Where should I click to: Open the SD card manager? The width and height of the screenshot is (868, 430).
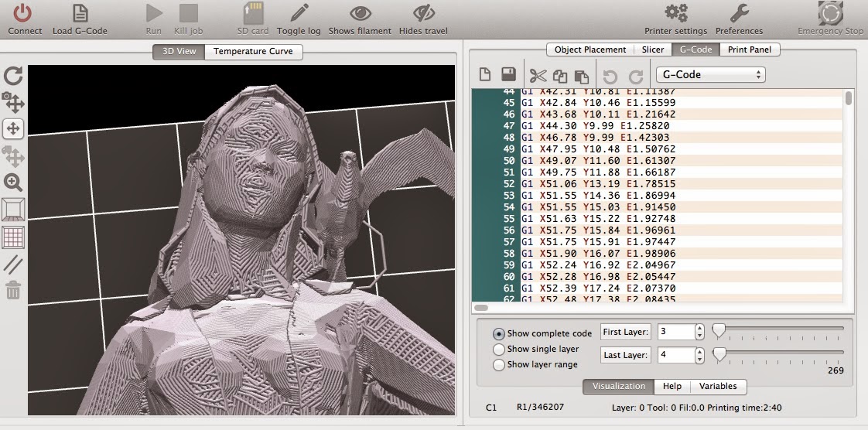[x=253, y=12]
